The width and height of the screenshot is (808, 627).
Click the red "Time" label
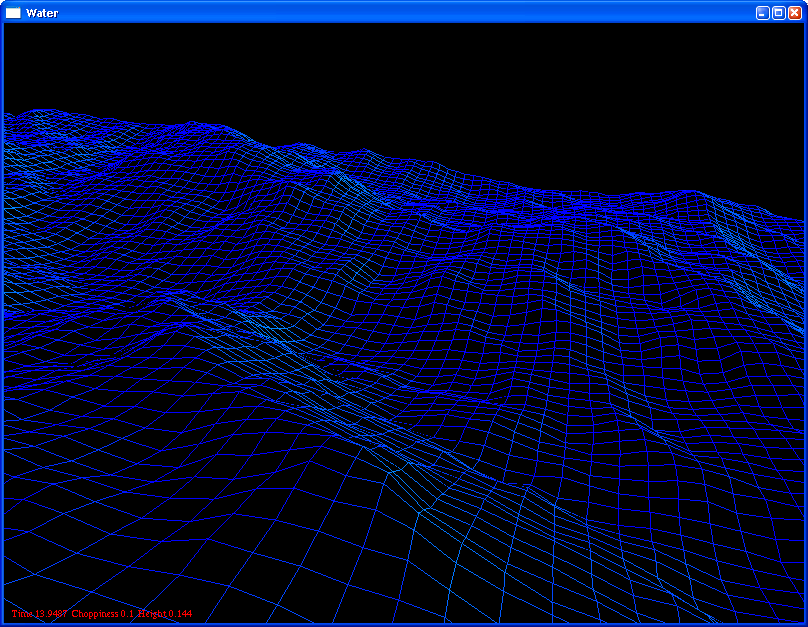[21, 613]
